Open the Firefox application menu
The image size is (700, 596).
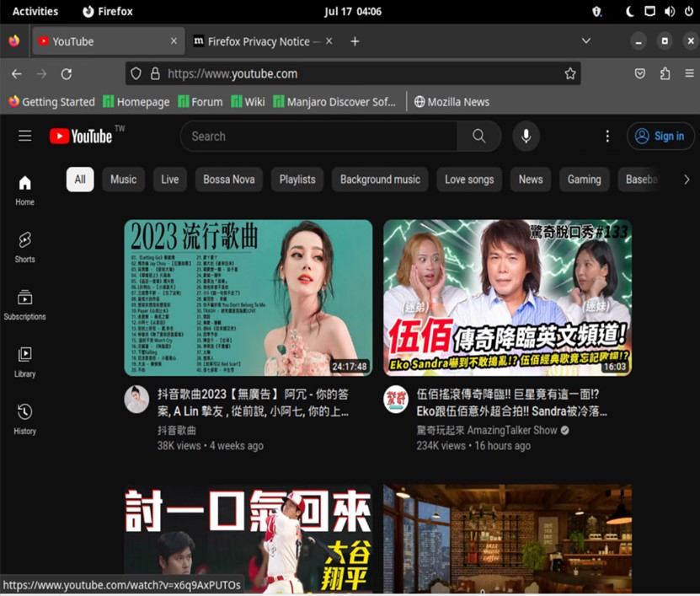pos(689,73)
